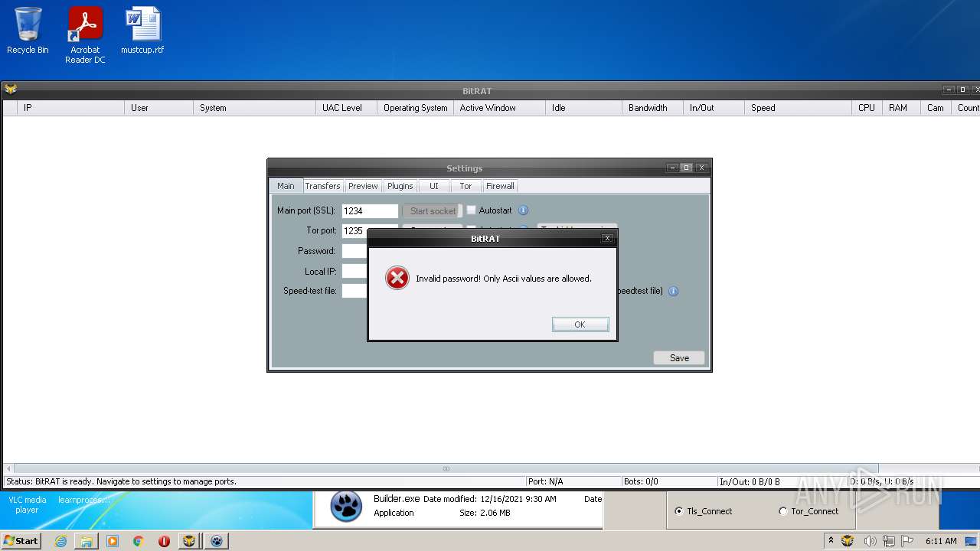Click the BitRAT taskbar button

[x=190, y=541]
